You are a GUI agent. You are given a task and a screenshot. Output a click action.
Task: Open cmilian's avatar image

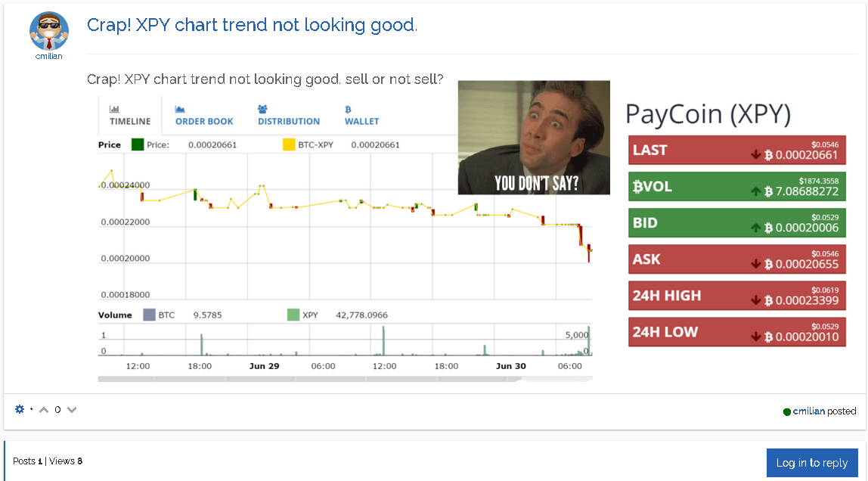click(x=48, y=31)
